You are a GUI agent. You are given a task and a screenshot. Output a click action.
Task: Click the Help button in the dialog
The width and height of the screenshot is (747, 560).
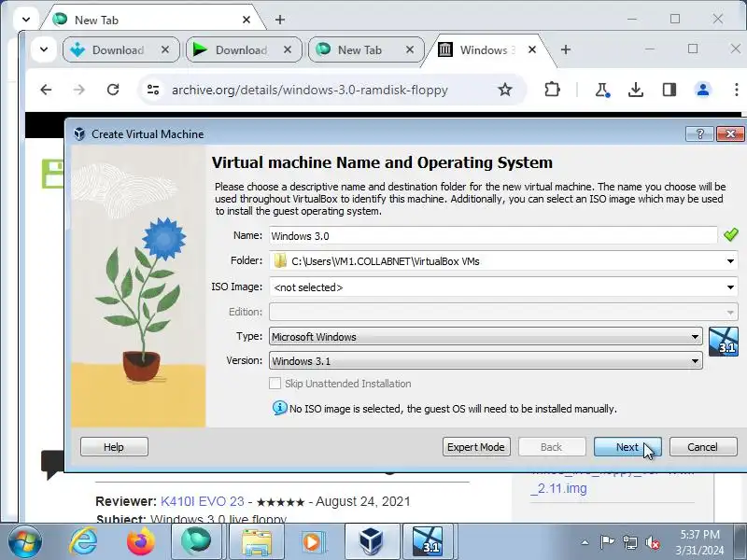[114, 447]
